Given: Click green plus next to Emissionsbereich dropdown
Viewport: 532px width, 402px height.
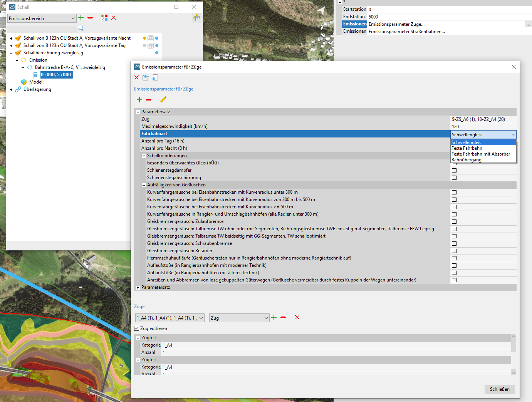Looking at the screenshot, I should (81, 18).
